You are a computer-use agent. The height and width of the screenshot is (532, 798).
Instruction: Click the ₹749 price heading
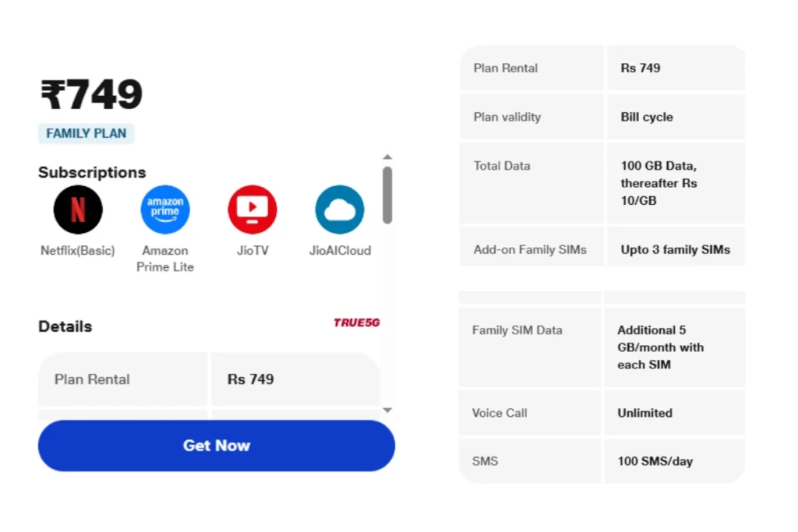pos(92,94)
